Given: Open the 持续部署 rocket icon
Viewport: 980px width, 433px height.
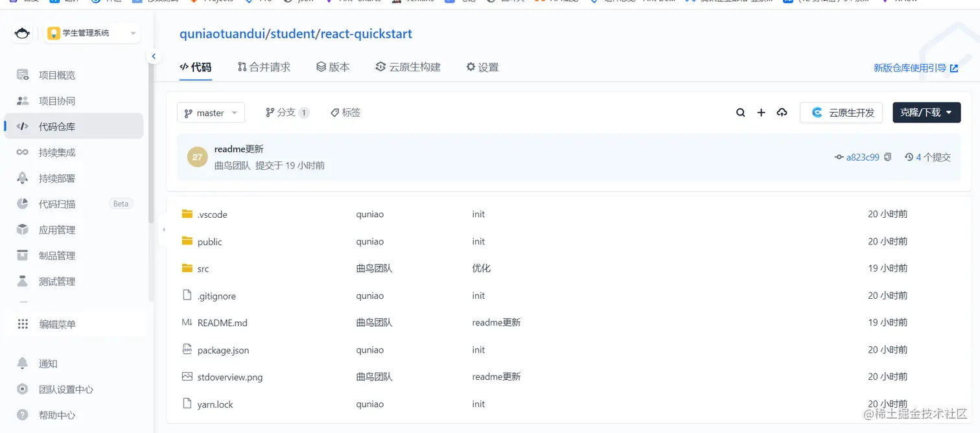Looking at the screenshot, I should click(x=23, y=178).
